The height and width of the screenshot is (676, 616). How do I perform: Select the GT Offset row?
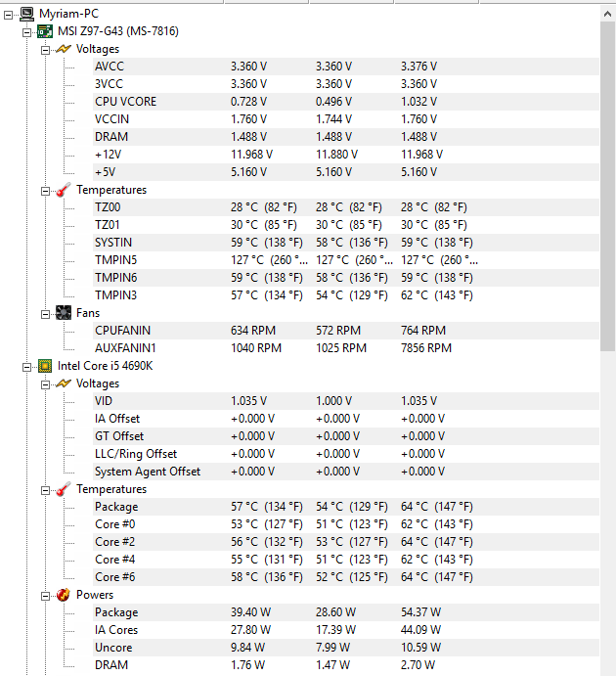point(346,436)
